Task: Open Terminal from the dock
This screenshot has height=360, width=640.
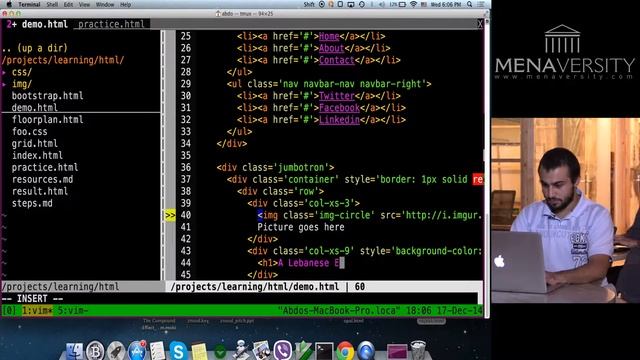Action: [324, 351]
